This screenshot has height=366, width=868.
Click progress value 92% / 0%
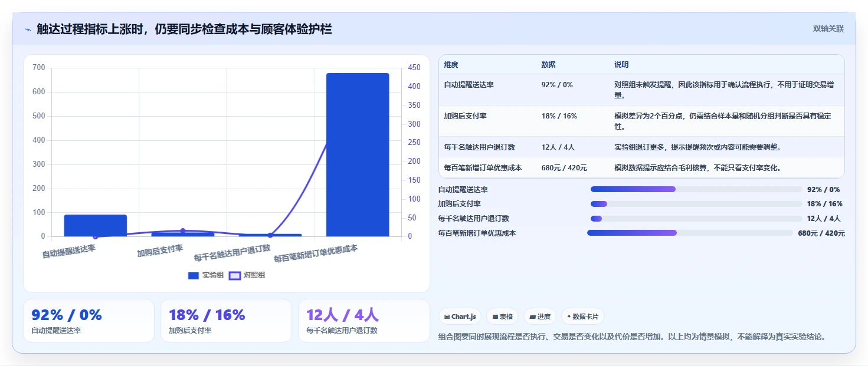point(823,190)
